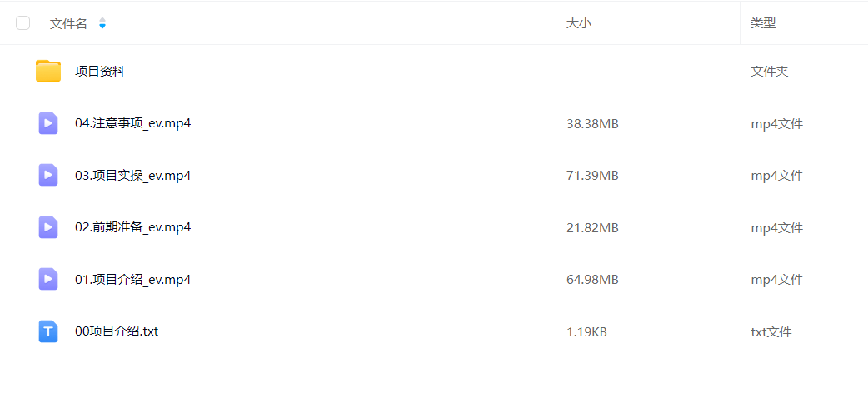Click video icon for 04.注意事项_ev.mp4

tap(48, 123)
